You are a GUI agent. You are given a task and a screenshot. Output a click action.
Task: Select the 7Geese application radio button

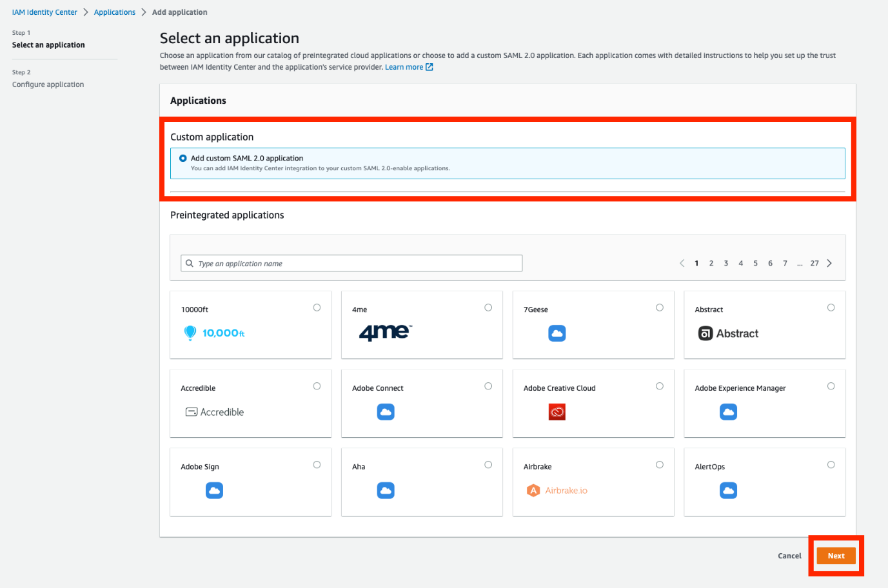[660, 308]
